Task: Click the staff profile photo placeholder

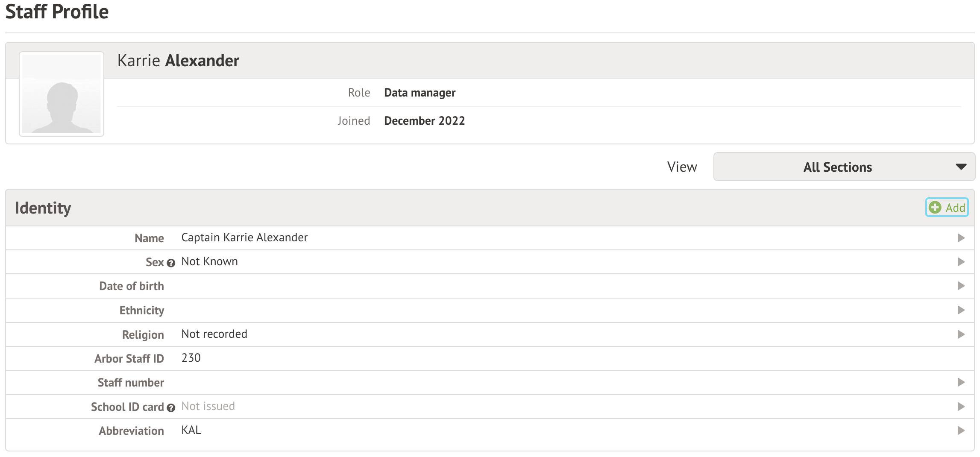Action: [62, 94]
